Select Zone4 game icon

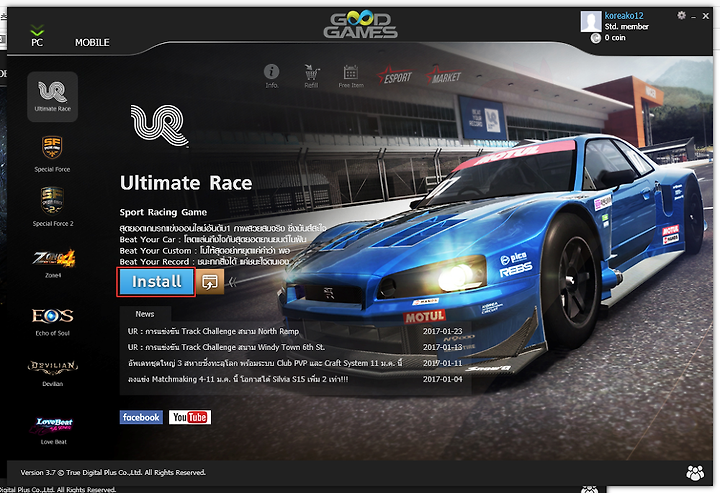53,263
